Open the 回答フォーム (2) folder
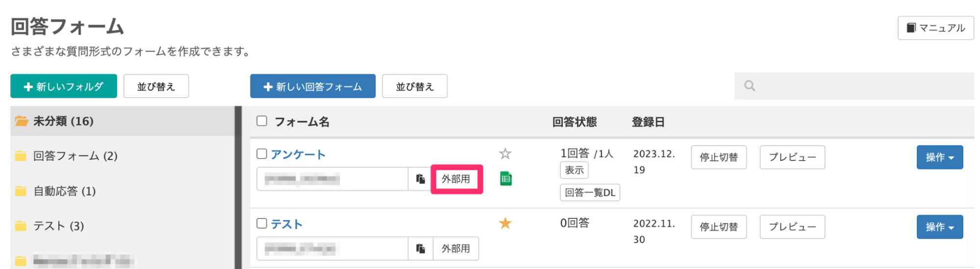The width and height of the screenshot is (980, 269). tap(75, 156)
